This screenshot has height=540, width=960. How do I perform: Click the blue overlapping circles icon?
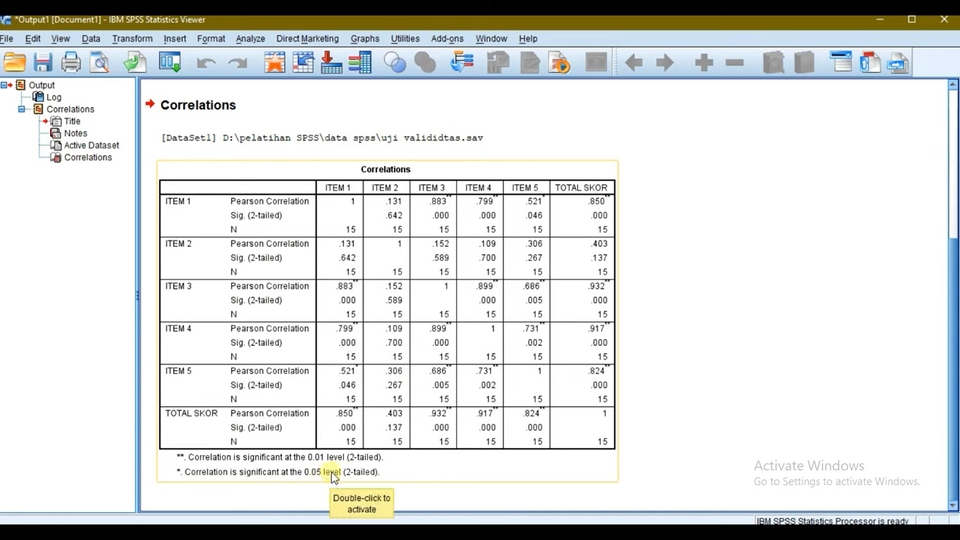pyautogui.click(x=394, y=62)
